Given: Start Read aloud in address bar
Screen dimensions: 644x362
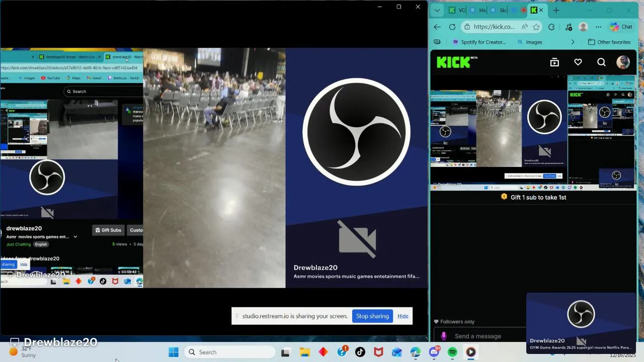Looking at the screenshot, I should [525, 27].
